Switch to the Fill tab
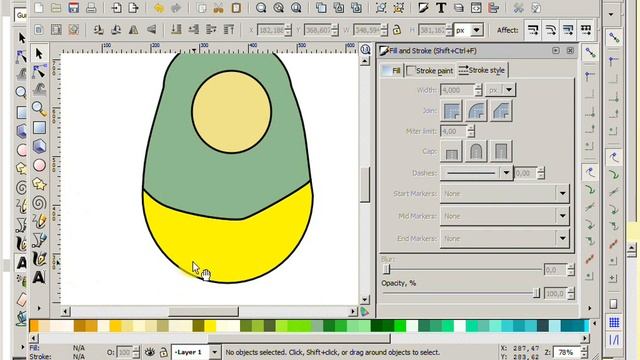The height and width of the screenshot is (360, 640). click(x=392, y=71)
